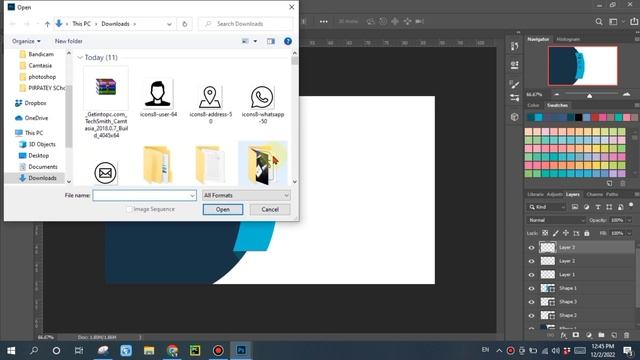Switch to the Color tab
The width and height of the screenshot is (640, 360).
pos(533,105)
